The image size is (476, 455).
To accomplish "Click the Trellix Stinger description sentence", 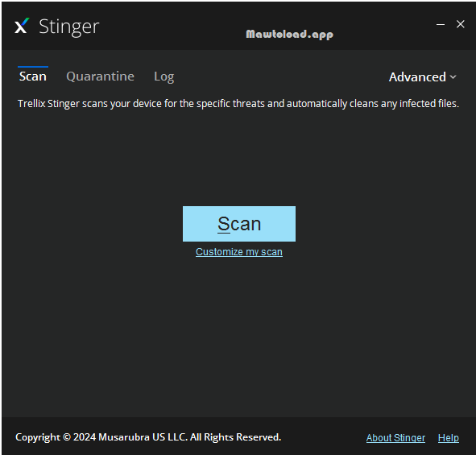I will (x=238, y=104).
